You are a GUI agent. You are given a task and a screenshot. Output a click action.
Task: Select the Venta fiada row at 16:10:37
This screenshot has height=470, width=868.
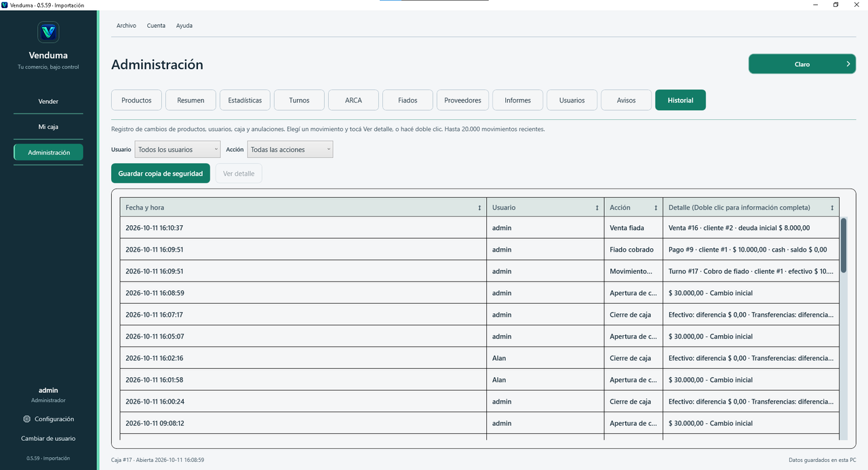(479, 228)
